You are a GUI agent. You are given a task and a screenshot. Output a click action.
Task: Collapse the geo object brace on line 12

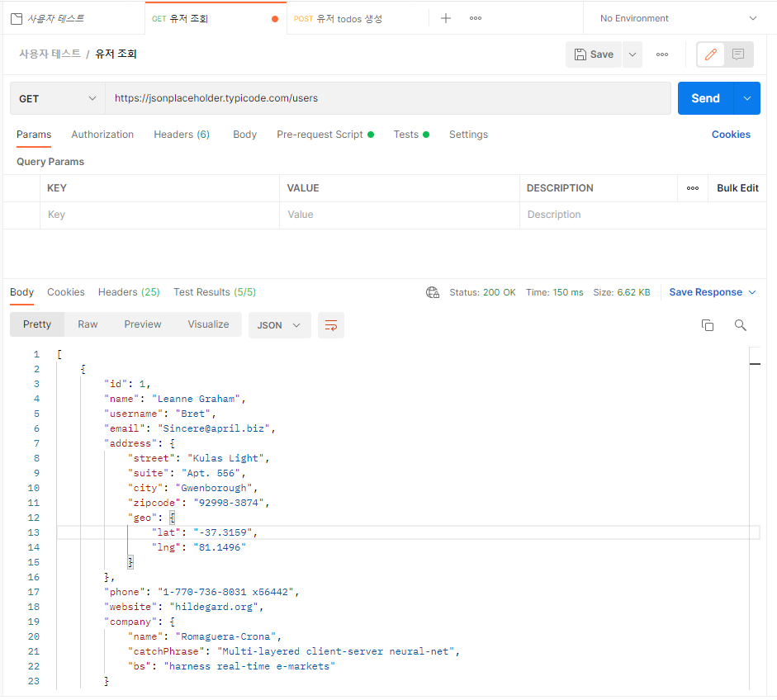172,518
